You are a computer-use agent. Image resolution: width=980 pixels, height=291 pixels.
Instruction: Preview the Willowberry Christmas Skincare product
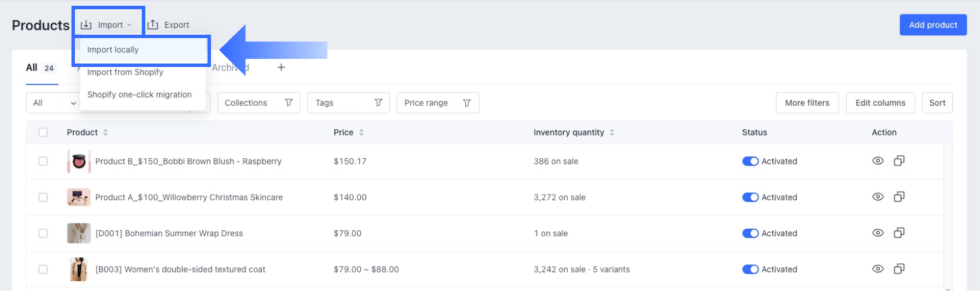click(877, 197)
